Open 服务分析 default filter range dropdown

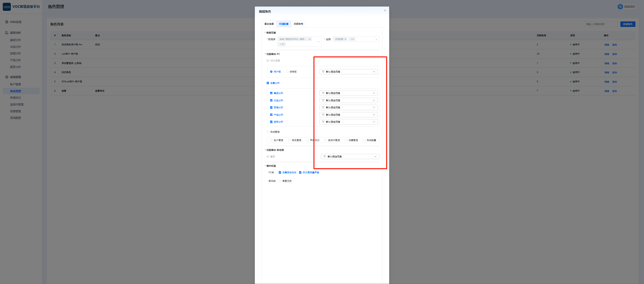click(374, 122)
